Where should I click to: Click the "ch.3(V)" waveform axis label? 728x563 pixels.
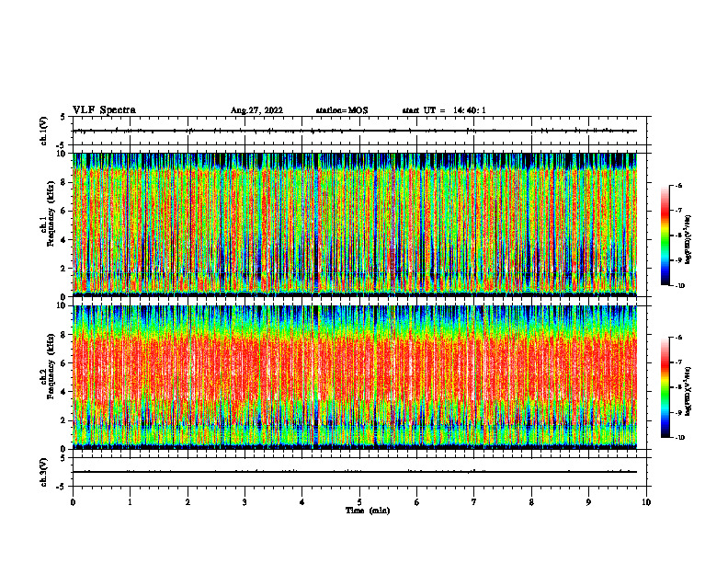(43, 472)
